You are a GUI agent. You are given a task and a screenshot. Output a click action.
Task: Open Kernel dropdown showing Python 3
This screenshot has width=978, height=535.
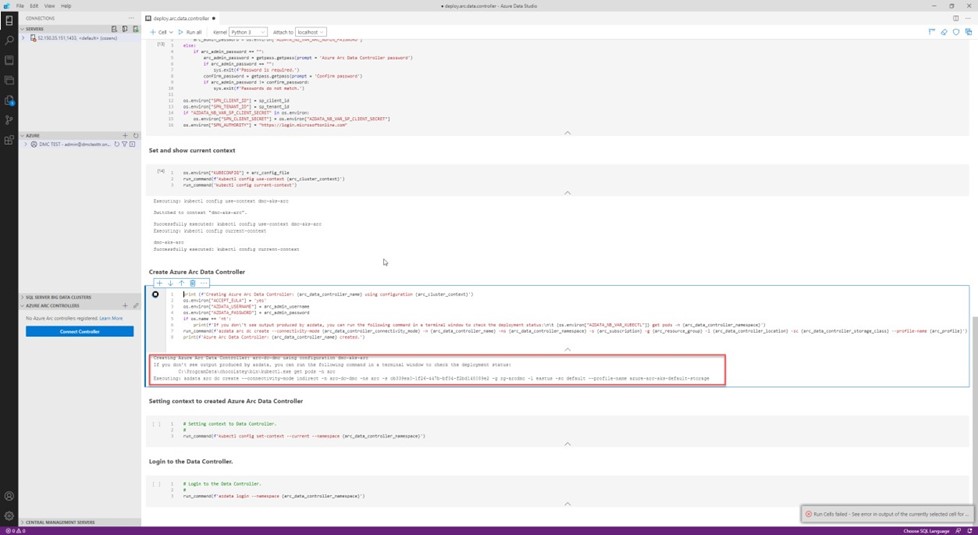point(248,32)
